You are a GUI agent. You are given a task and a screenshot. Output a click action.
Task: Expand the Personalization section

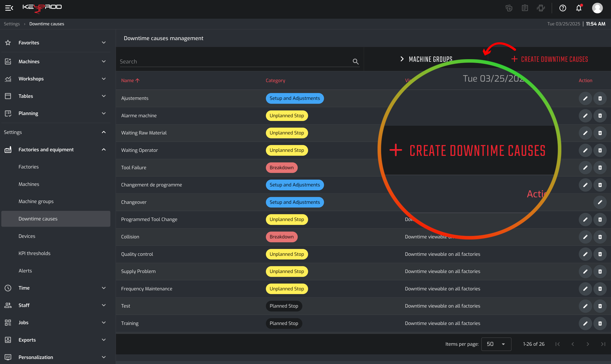pyautogui.click(x=56, y=357)
